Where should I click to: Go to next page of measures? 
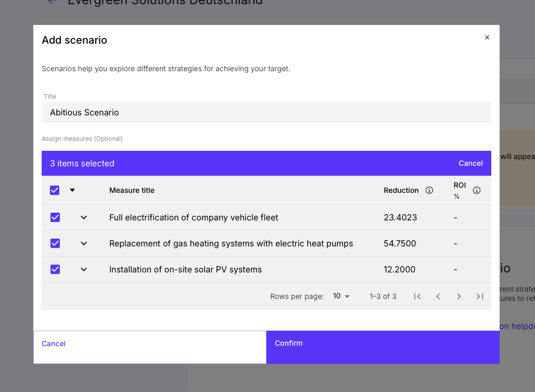[x=459, y=296]
